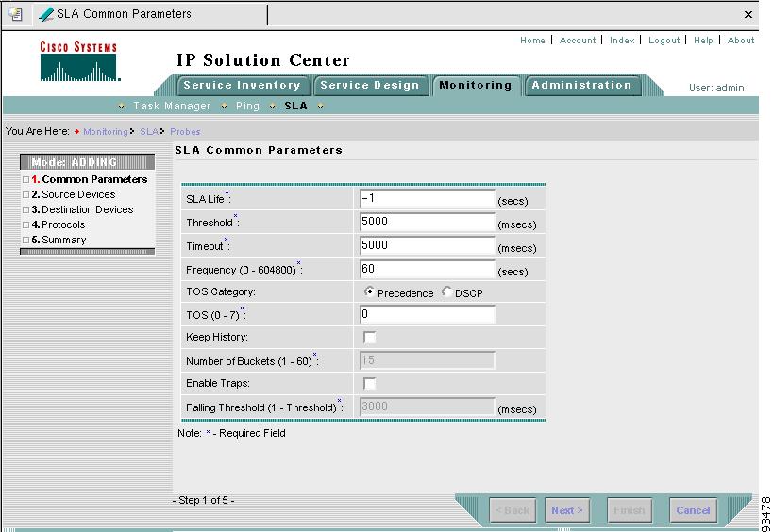Open the About link
Image resolution: width=773 pixels, height=532 pixels.
741,41
